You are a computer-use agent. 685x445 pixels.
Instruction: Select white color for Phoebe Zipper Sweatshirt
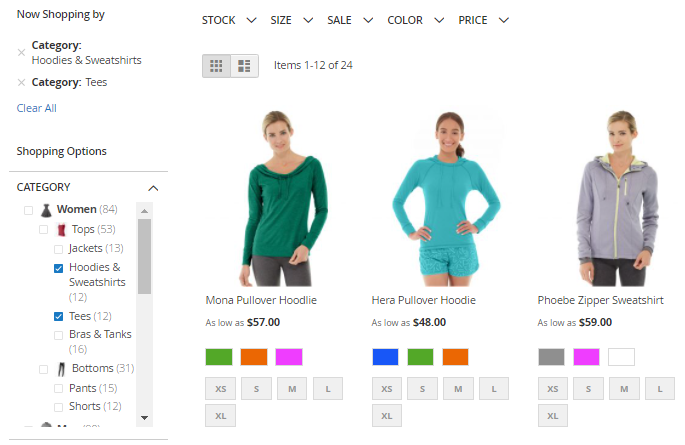[621, 357]
